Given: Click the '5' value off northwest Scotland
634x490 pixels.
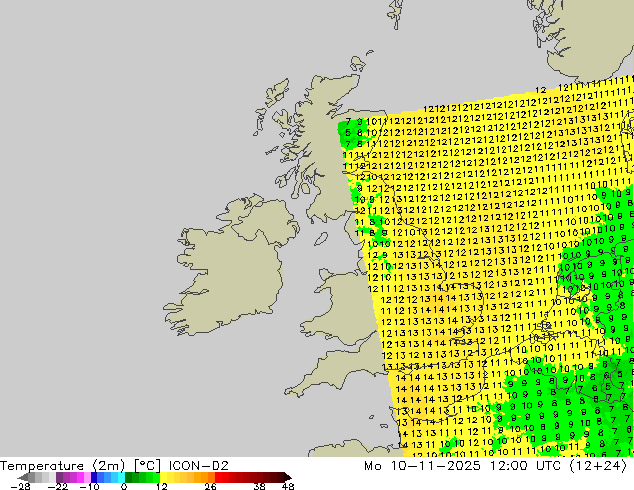Looking at the screenshot, I should [348, 133].
